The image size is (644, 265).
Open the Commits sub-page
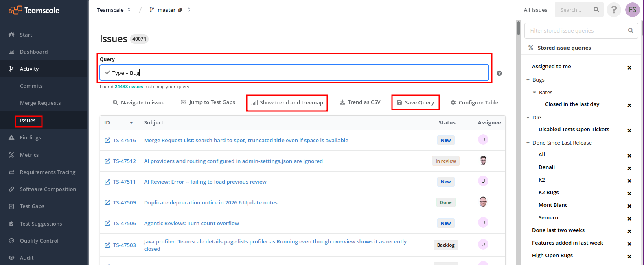pos(31,86)
